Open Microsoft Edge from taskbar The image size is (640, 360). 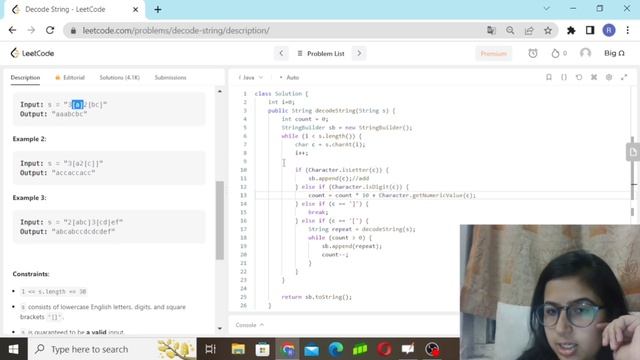point(336,349)
